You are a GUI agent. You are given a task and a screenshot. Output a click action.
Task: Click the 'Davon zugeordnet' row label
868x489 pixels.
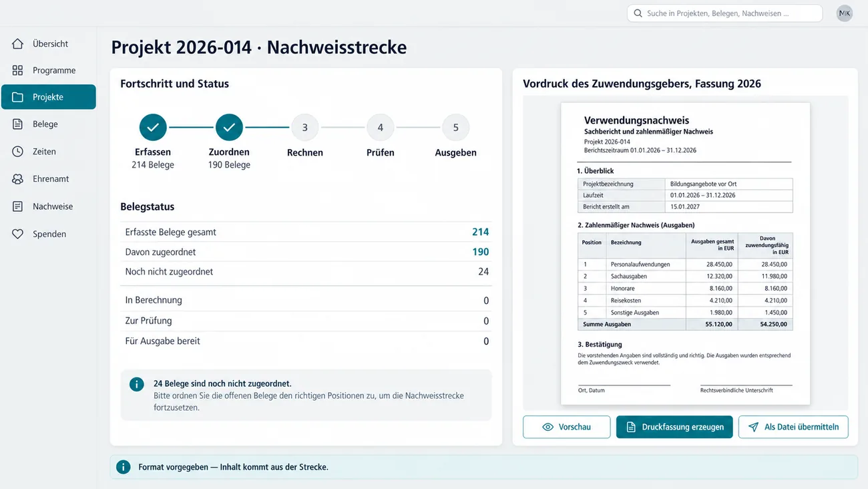160,252
